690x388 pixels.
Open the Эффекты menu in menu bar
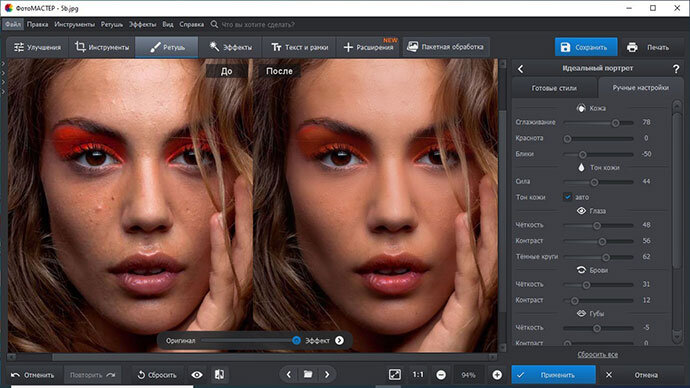pos(142,24)
